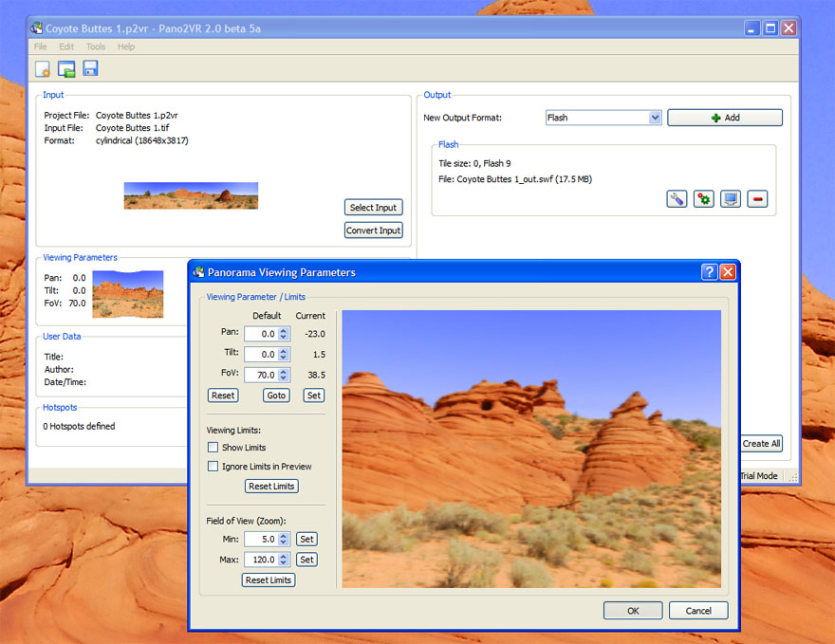Increase the default FoV value

click(284, 372)
